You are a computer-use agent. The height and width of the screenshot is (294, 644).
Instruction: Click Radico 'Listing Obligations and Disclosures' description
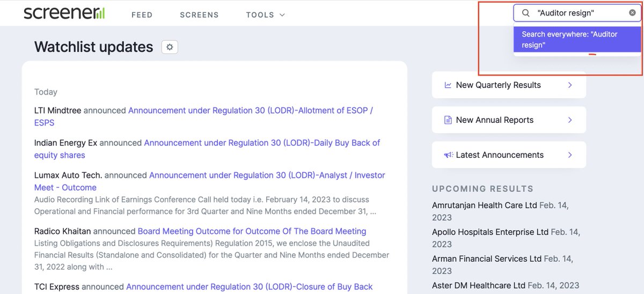212,255
